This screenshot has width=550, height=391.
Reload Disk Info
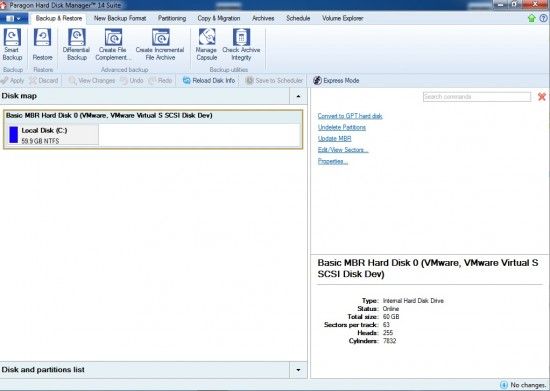(x=209, y=81)
